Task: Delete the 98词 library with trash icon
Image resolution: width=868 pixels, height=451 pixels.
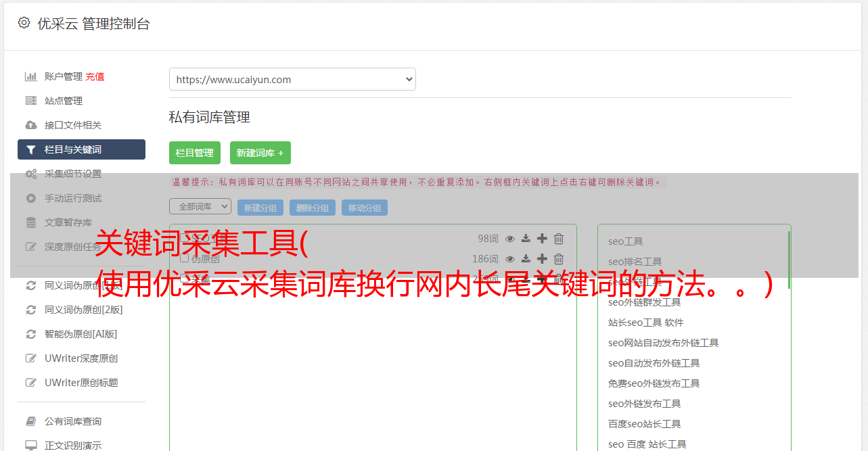Action: point(559,239)
